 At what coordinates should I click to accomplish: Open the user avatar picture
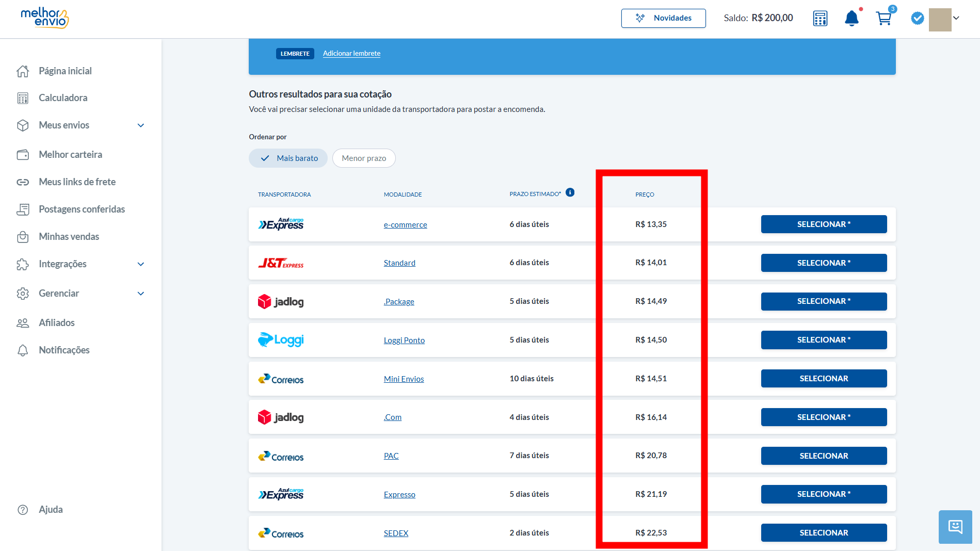[940, 20]
